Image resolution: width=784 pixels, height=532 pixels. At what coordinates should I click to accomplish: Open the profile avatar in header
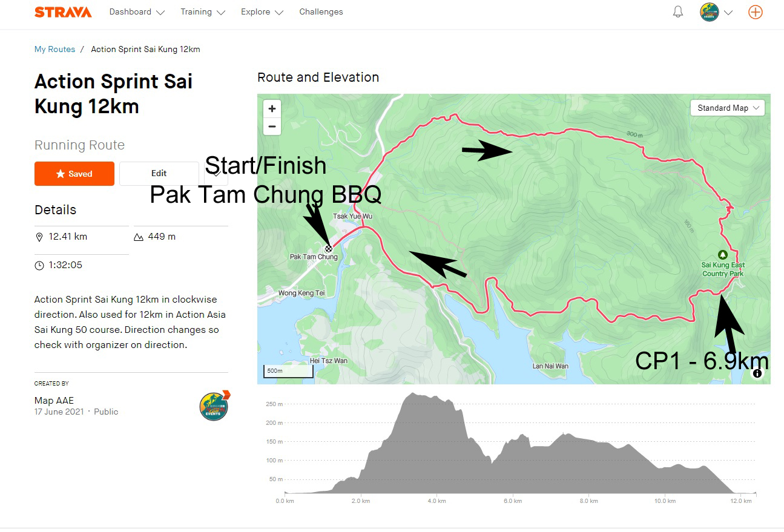pos(710,12)
